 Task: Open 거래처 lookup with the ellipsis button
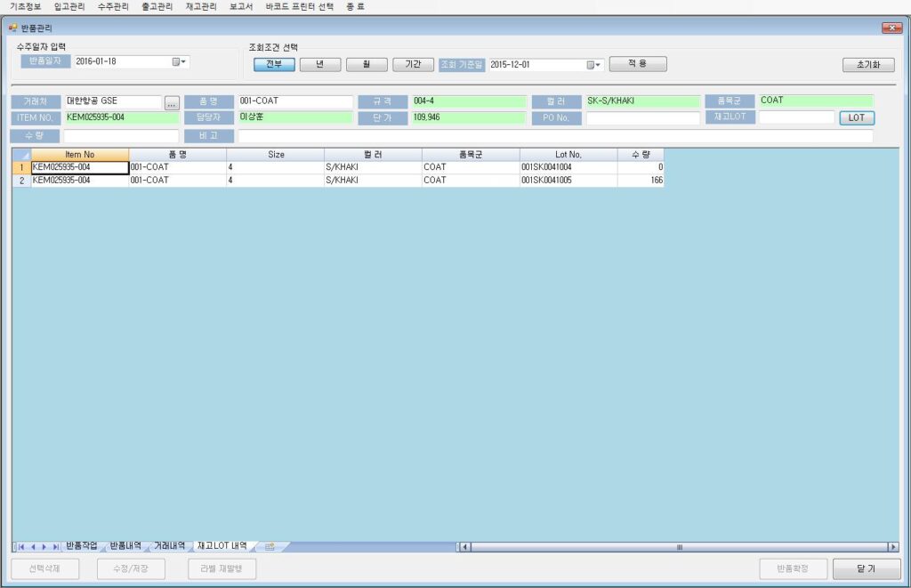pyautogui.click(x=172, y=102)
